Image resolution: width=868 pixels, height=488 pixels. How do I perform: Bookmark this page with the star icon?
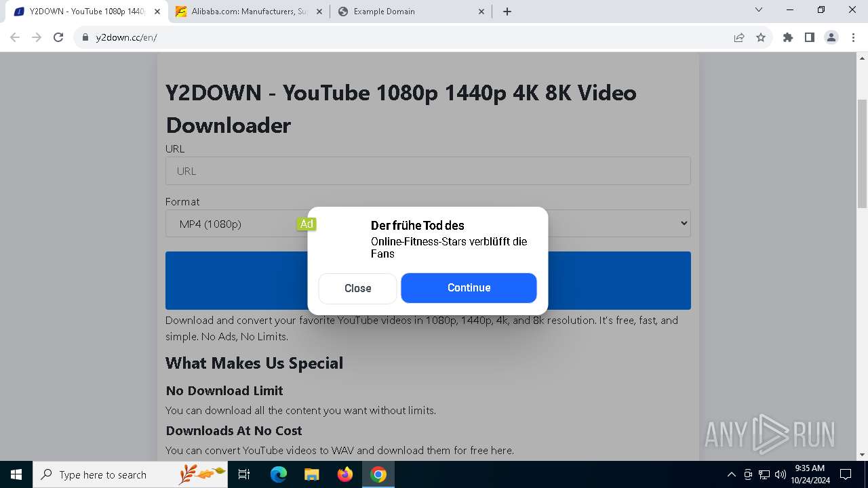tap(761, 37)
